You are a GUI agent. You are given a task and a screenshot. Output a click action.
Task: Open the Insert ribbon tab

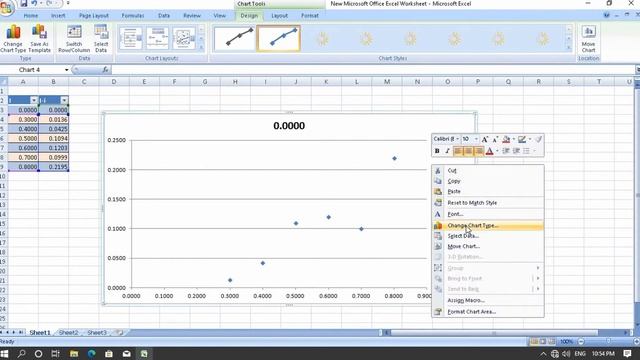click(58, 16)
